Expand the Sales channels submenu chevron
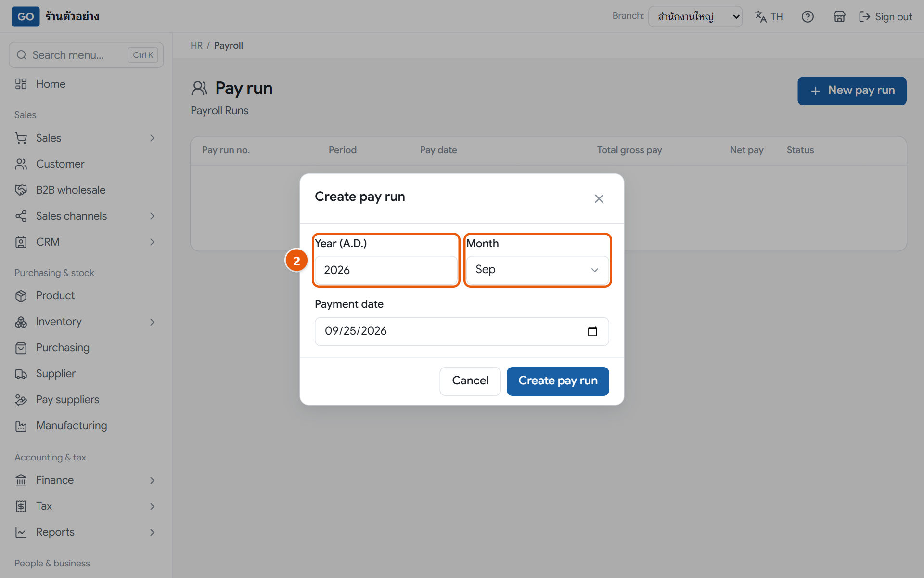Image resolution: width=924 pixels, height=578 pixels. click(x=152, y=216)
